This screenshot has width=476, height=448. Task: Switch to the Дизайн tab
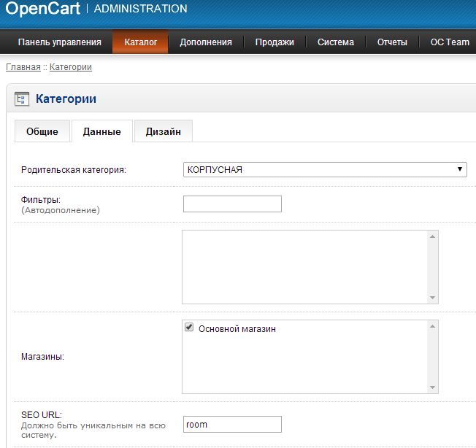coord(164,131)
